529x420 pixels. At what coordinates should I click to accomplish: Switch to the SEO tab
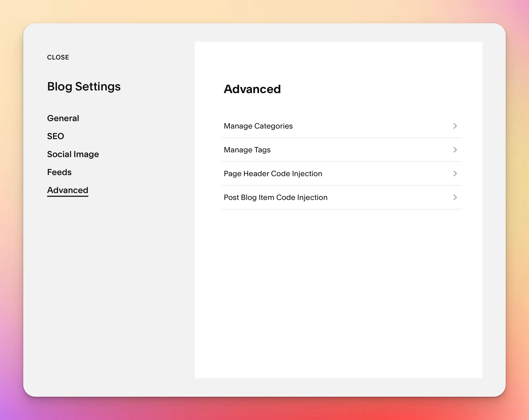[56, 136]
